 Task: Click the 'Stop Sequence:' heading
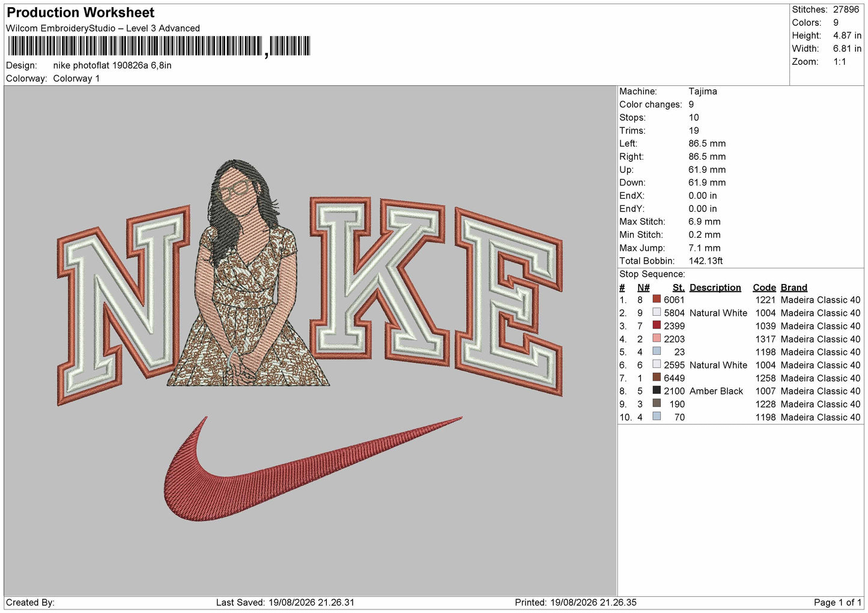pos(652,274)
